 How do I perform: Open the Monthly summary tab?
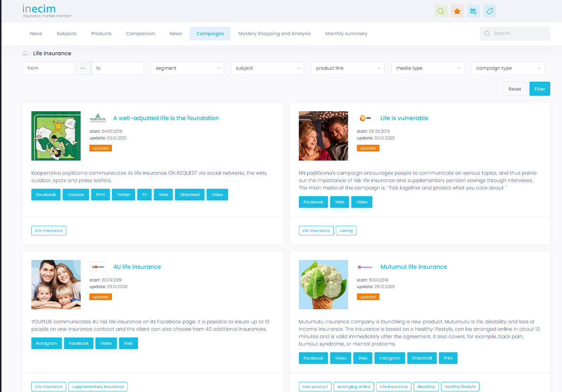(x=346, y=33)
